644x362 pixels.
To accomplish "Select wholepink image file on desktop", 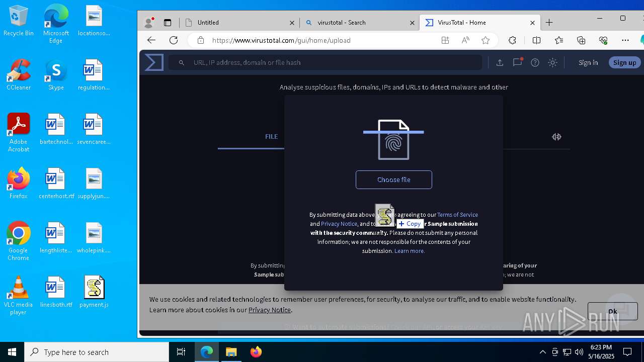I will pyautogui.click(x=94, y=238).
